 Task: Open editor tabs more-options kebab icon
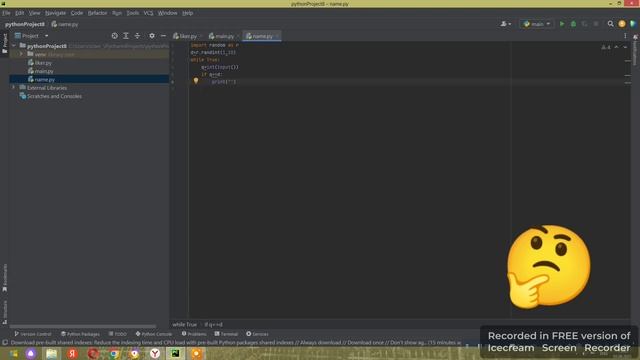click(625, 36)
